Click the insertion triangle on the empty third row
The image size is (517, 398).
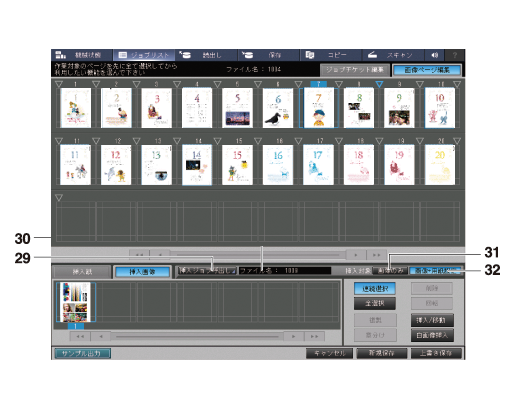point(59,198)
